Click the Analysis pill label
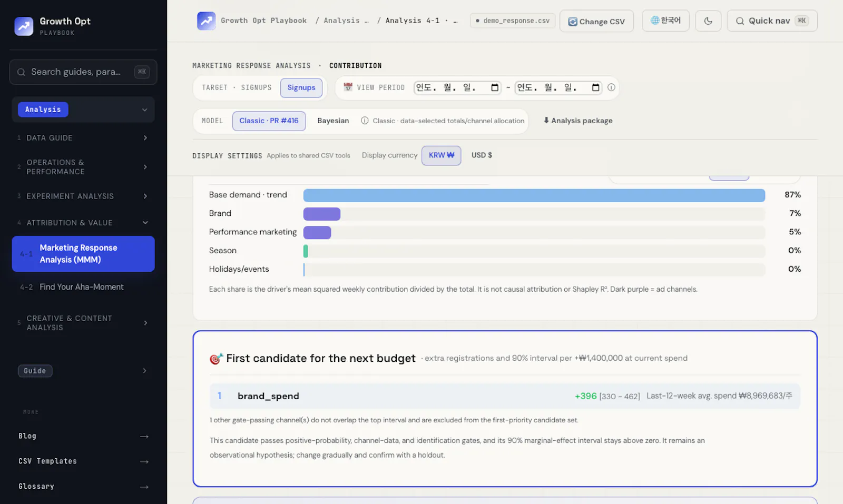 (x=43, y=110)
